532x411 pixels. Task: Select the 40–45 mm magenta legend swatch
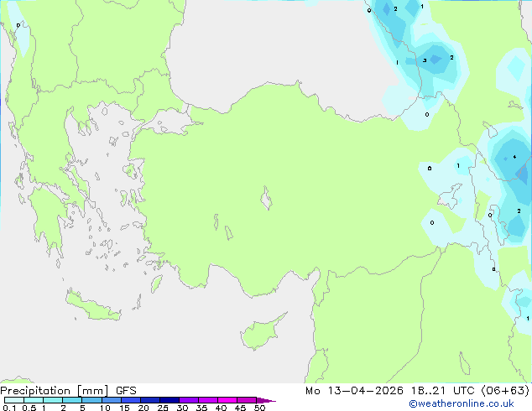tap(227, 400)
